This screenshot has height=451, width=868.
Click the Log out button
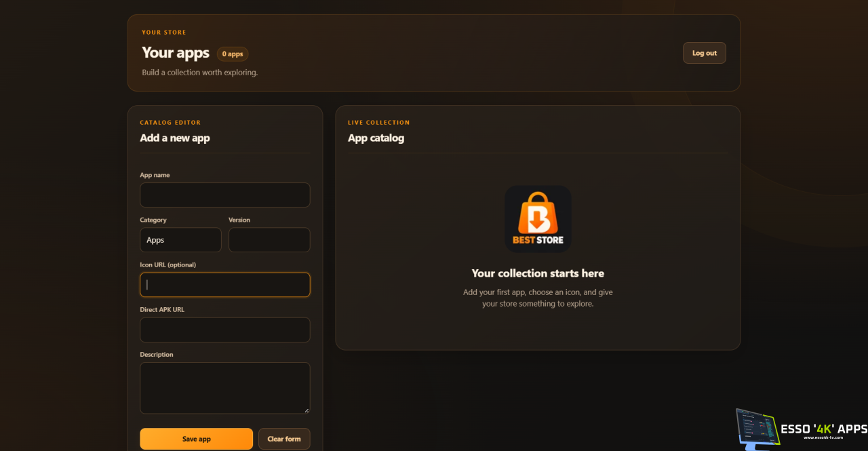[x=704, y=53]
